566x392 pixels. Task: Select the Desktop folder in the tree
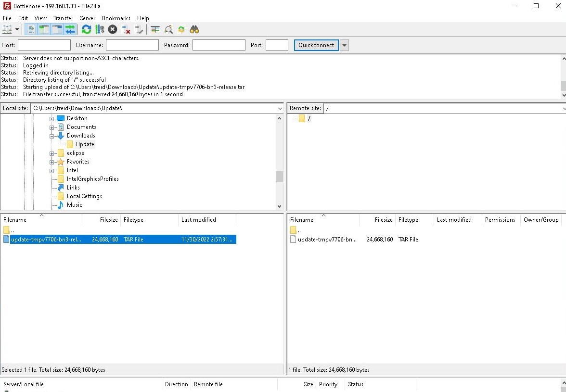[x=77, y=118]
